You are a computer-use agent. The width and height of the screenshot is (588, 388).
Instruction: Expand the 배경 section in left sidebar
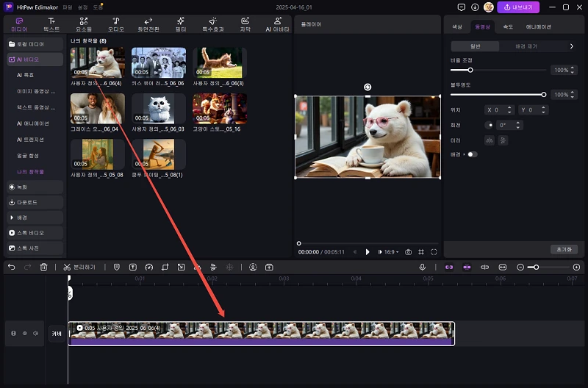pos(22,218)
